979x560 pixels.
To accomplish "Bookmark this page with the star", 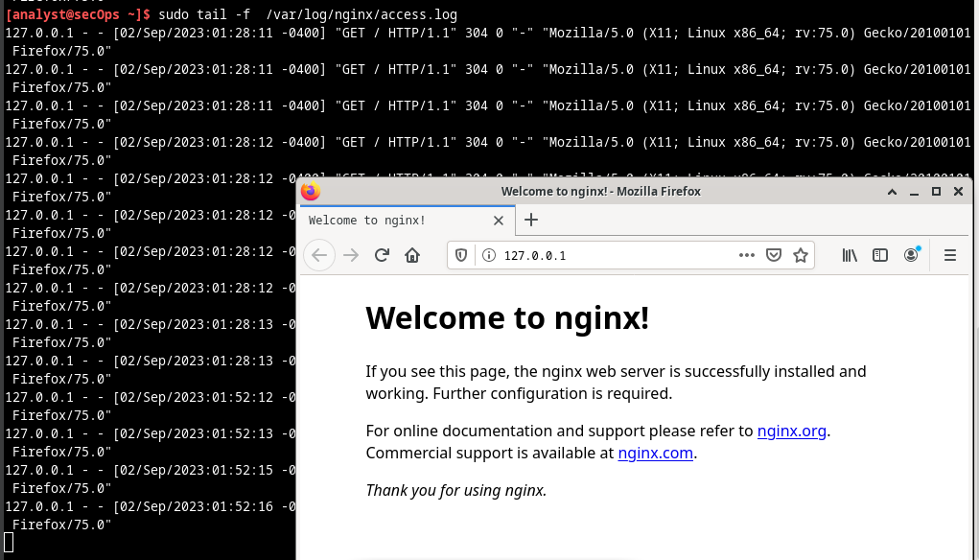I will pyautogui.click(x=801, y=255).
